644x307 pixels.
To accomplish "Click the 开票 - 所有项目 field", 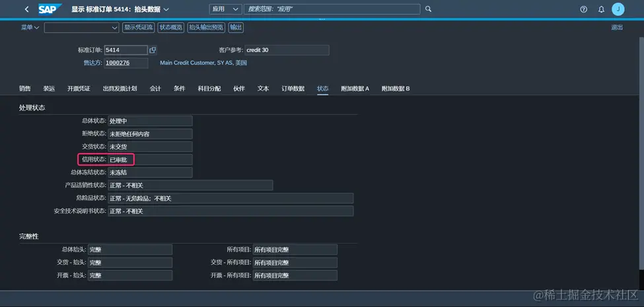I will 295,275.
